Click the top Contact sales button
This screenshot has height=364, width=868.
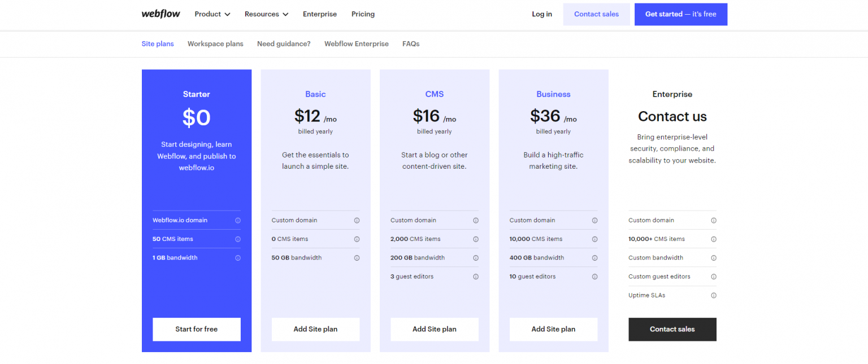tap(597, 14)
